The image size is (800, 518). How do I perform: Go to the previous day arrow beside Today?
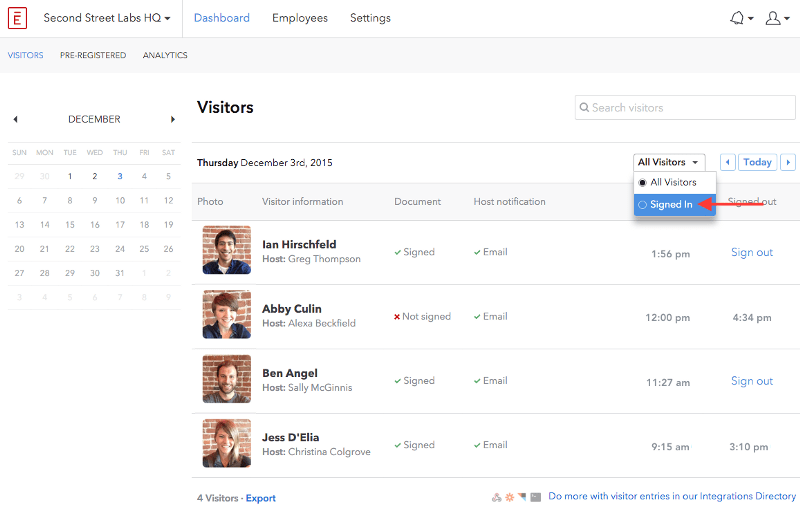[x=728, y=162]
